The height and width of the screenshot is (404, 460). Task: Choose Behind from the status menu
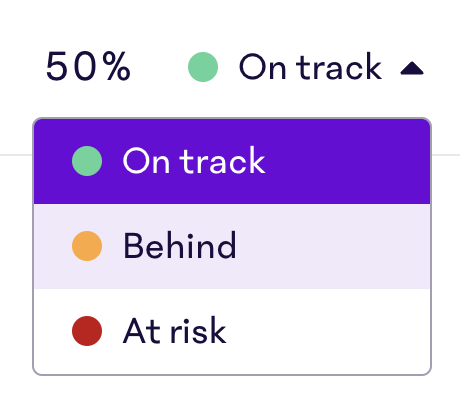point(232,246)
